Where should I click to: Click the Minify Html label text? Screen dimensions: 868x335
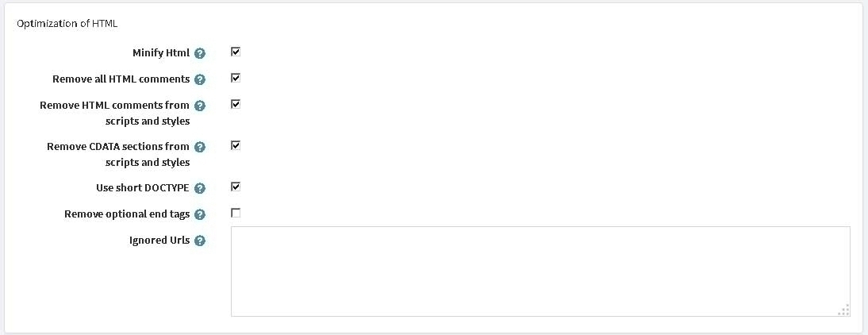[161, 53]
